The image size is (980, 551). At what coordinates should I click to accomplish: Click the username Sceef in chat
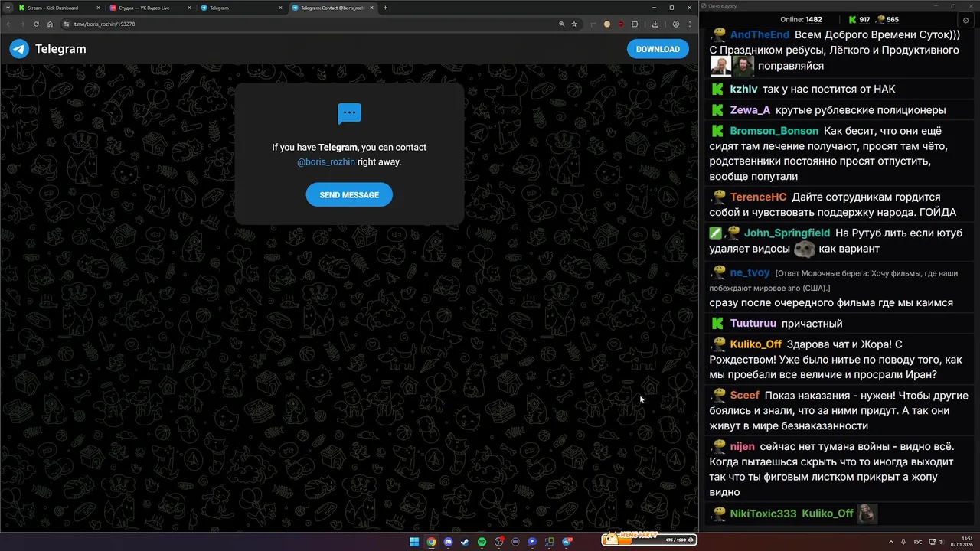coord(745,395)
